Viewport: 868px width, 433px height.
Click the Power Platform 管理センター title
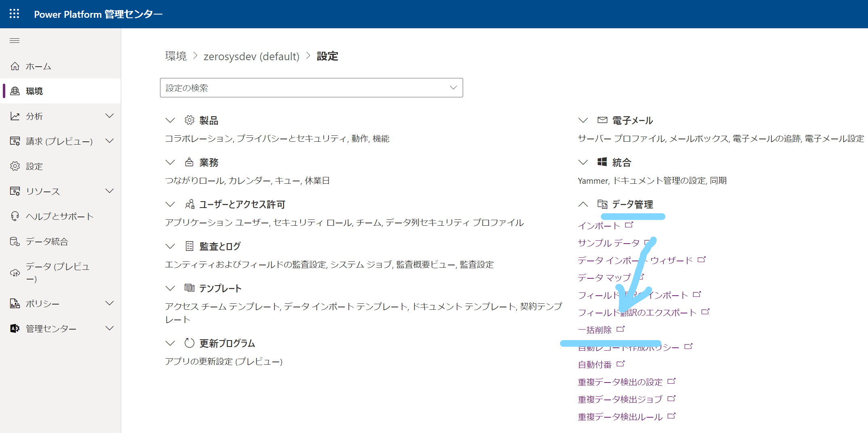98,14
